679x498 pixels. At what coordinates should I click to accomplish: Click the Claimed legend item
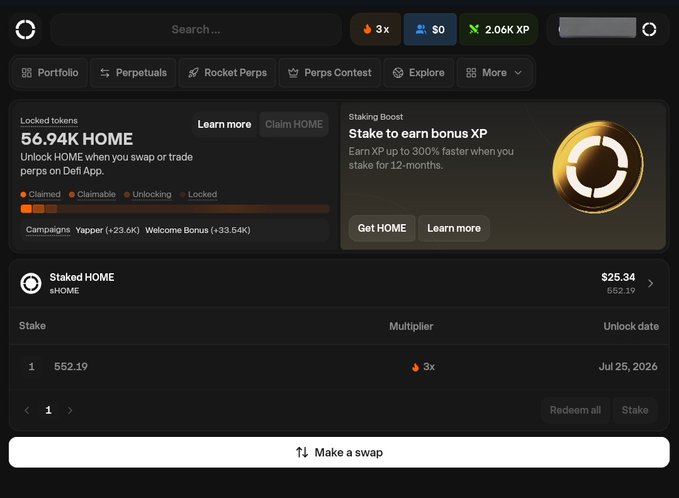tap(40, 194)
